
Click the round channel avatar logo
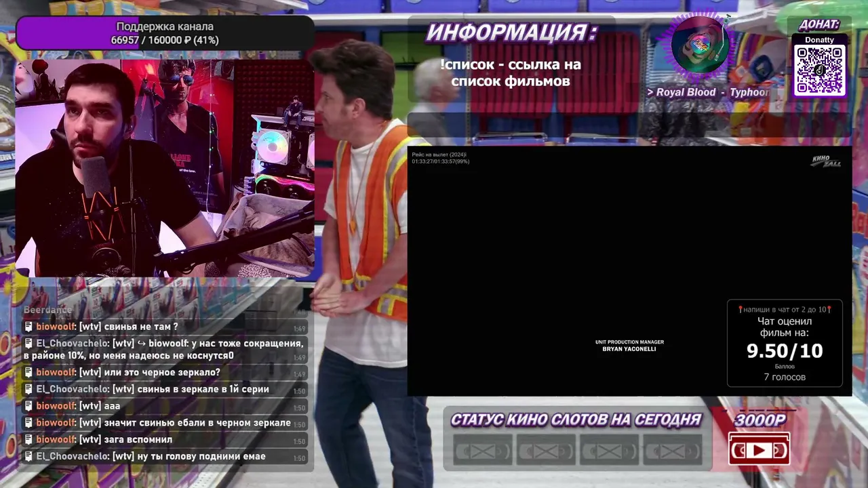click(700, 45)
